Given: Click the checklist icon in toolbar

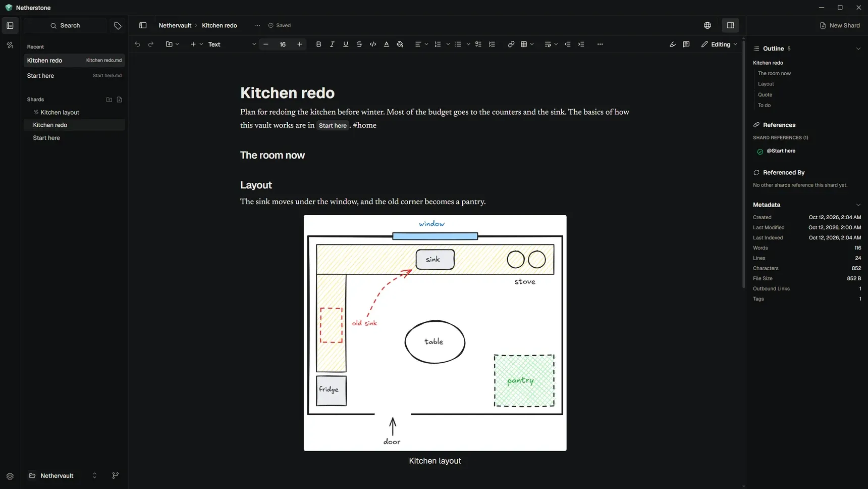Looking at the screenshot, I should [478, 44].
